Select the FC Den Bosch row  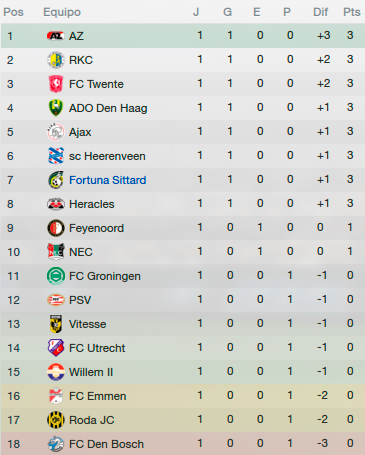click(182, 444)
